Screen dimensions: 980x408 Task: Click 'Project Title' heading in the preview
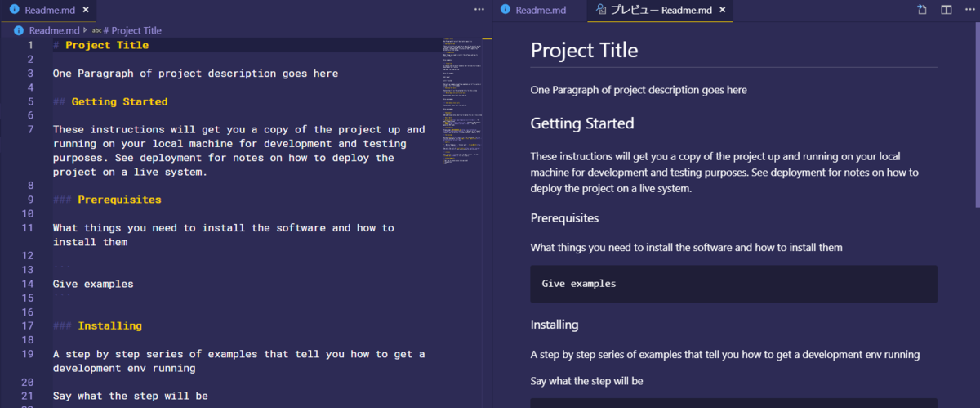584,49
